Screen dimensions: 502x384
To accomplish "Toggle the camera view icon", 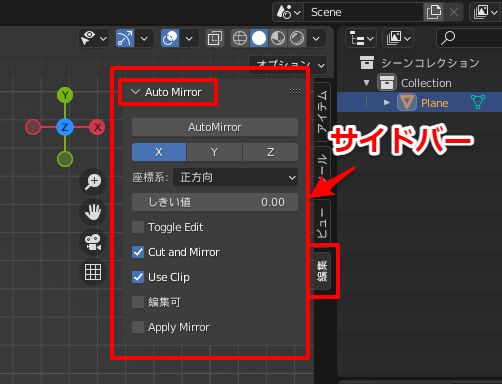I will tap(93, 242).
